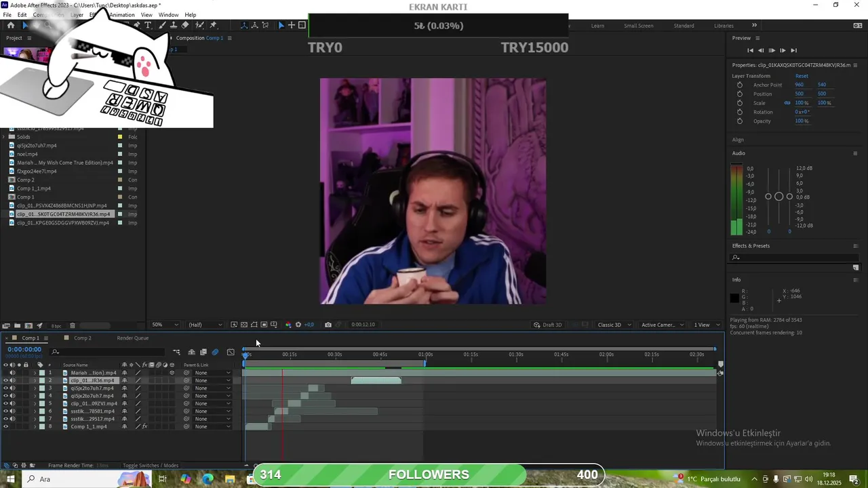Open the Preview panel menu
Screen dimensions: 868x488
pyautogui.click(x=757, y=38)
